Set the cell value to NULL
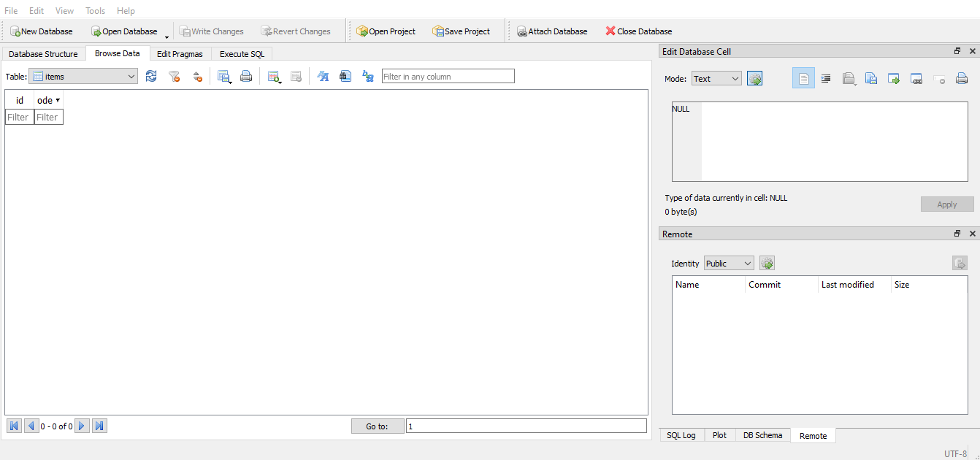This screenshot has height=460, width=980. (940, 78)
